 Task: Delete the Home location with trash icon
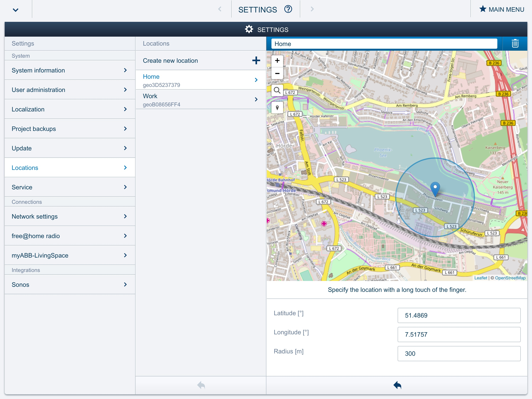(x=515, y=44)
